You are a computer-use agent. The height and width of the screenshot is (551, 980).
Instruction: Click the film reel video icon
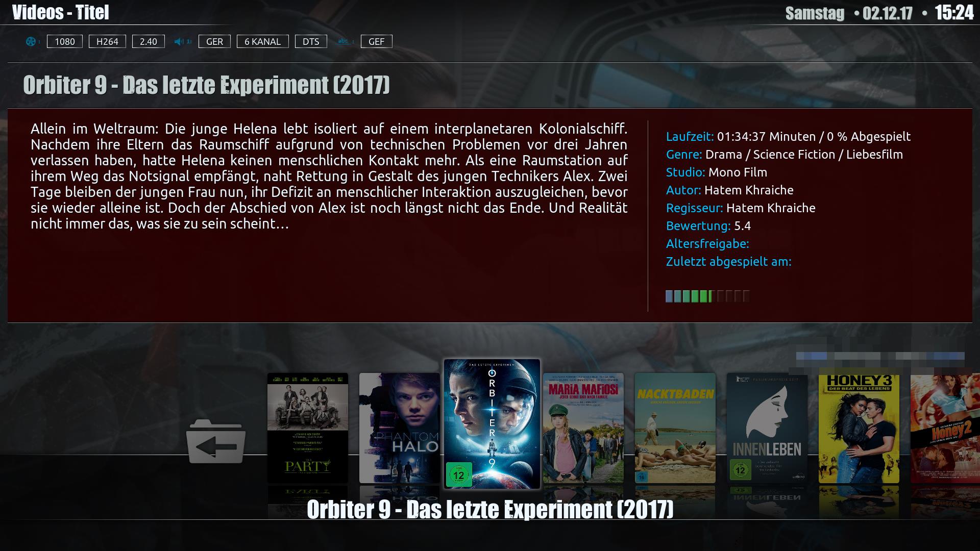click(31, 41)
